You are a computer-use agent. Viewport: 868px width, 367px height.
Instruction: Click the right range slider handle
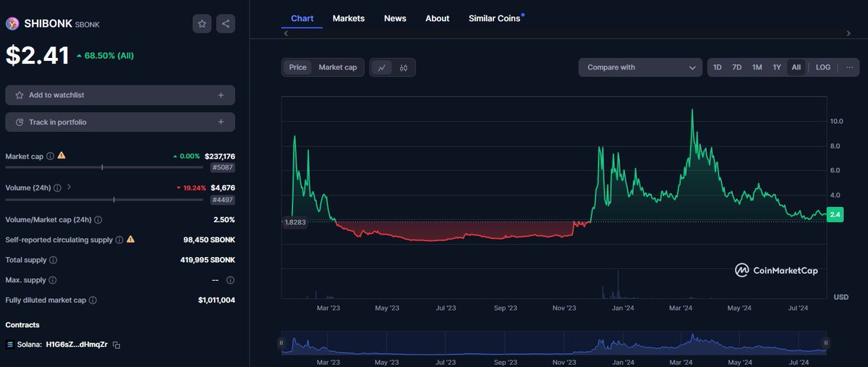[825, 343]
